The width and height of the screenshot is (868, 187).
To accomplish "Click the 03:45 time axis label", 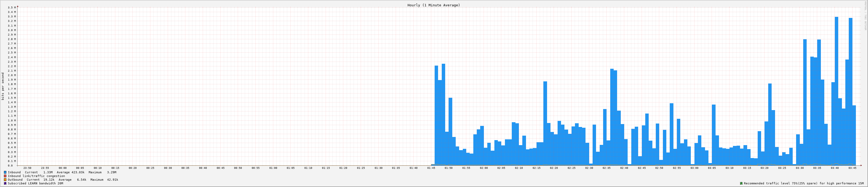I will point(852,168).
